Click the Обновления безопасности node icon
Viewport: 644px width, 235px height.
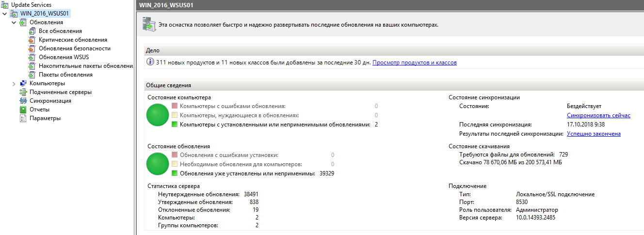[32, 48]
